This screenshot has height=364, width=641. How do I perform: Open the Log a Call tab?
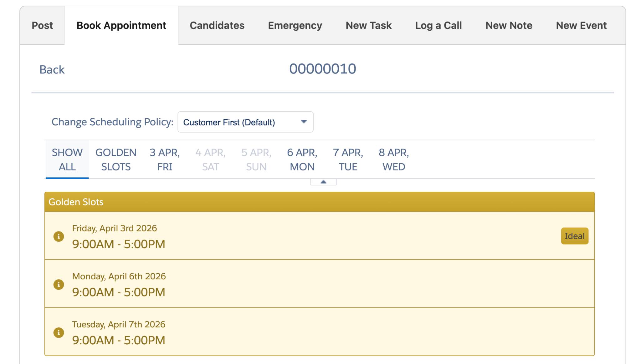[438, 25]
